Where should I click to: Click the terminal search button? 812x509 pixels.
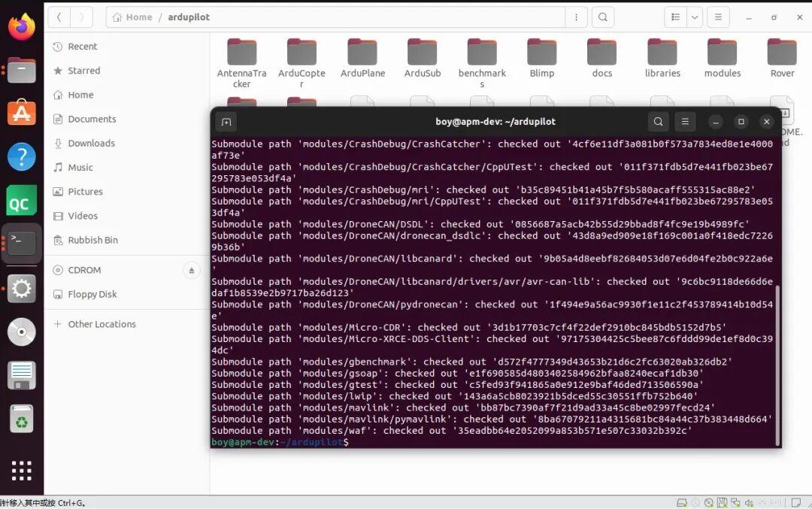click(658, 122)
